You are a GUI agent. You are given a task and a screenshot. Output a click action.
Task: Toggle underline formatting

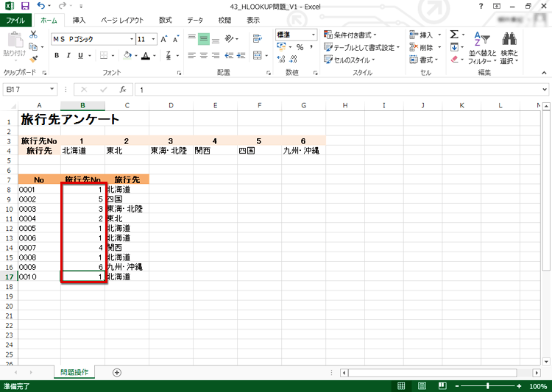(x=81, y=56)
